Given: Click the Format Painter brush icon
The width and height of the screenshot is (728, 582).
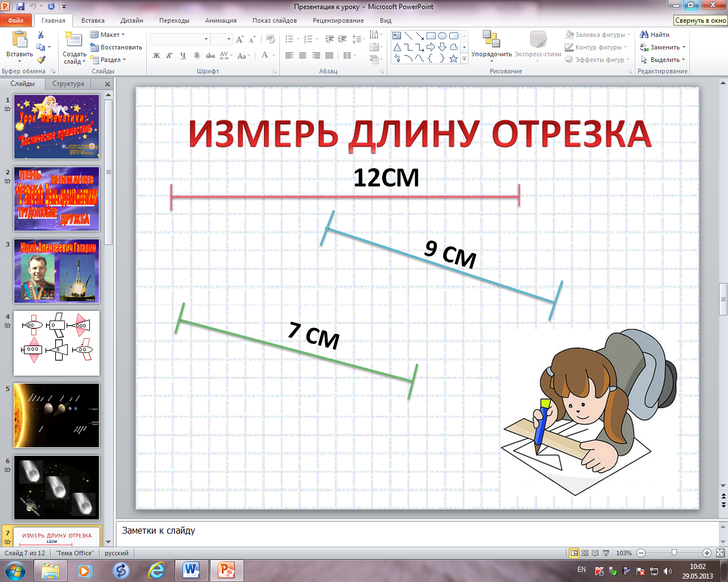Looking at the screenshot, I should 41,60.
